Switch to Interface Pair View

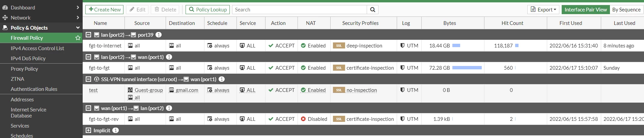click(x=586, y=9)
